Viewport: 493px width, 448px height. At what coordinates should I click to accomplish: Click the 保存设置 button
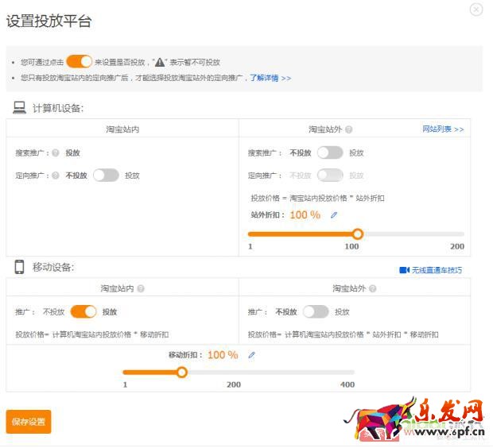point(29,422)
